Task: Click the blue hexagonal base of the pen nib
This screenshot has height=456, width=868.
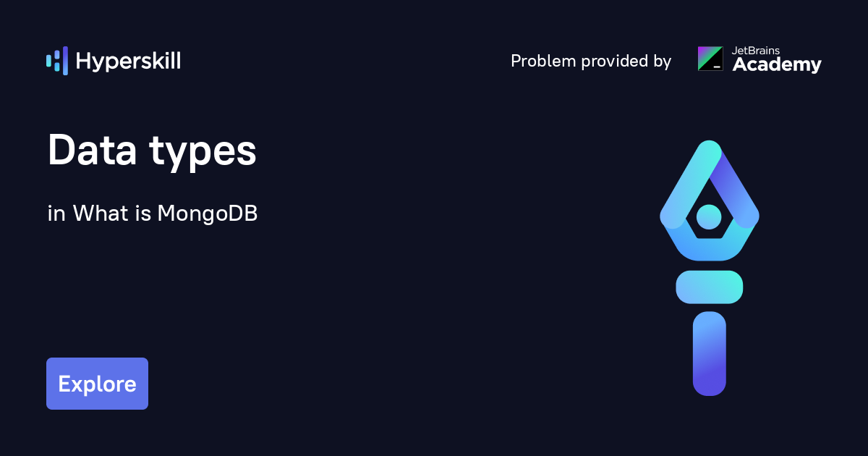Action: 709,248
